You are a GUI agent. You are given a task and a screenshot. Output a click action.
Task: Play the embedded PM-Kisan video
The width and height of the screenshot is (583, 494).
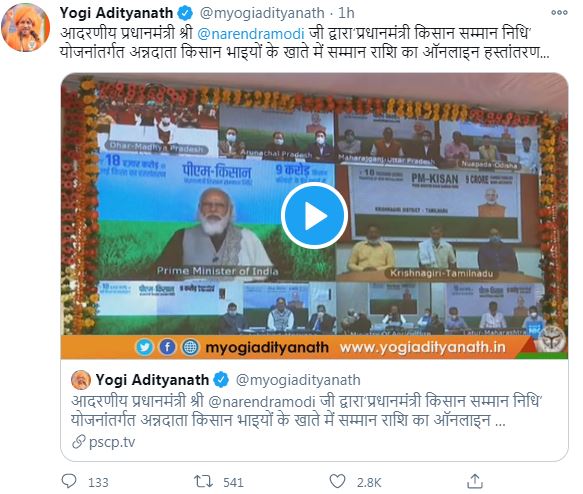(314, 216)
